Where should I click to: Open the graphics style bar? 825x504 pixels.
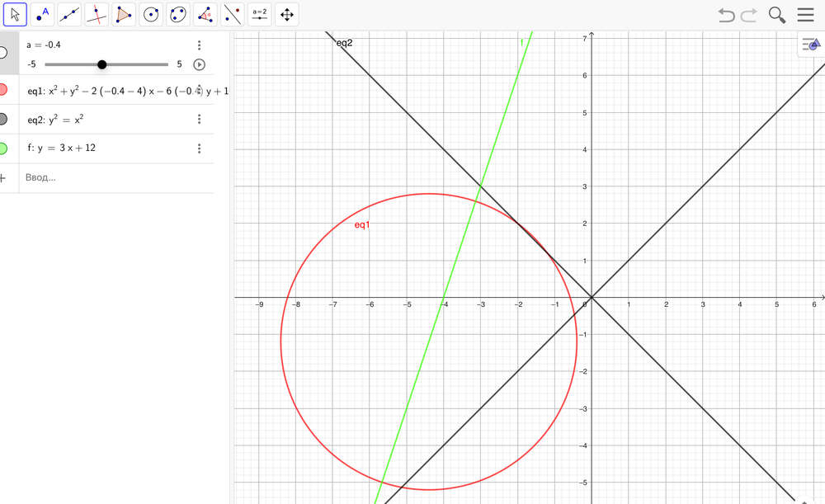click(810, 45)
